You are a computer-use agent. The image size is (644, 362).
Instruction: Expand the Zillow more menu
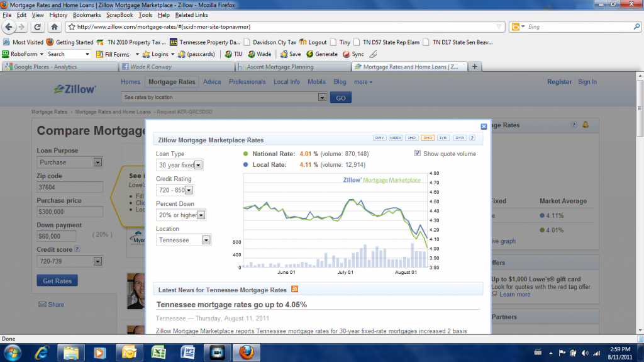[x=363, y=82]
